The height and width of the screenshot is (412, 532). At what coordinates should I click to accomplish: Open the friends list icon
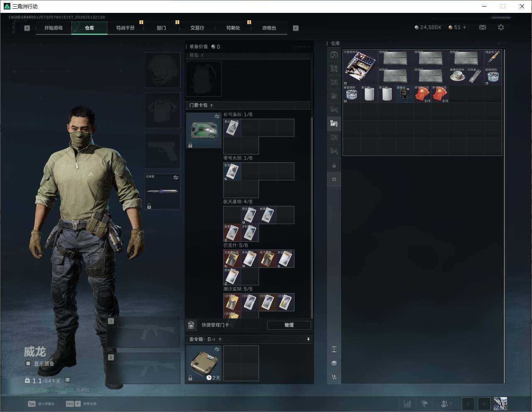446,404
